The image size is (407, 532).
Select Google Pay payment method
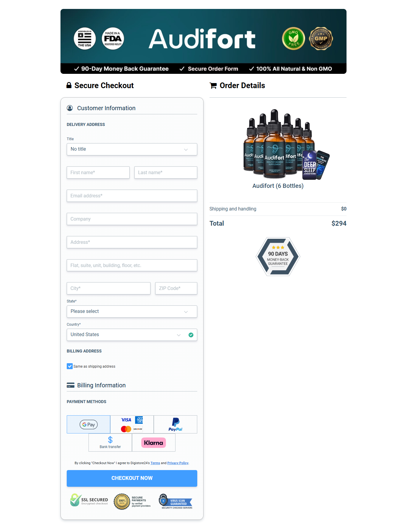tap(88, 425)
